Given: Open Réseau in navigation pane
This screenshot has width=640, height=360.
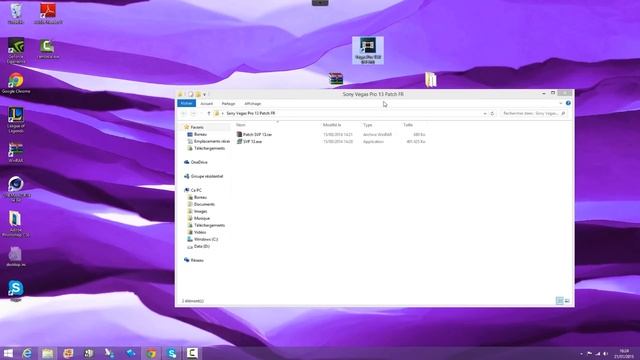Looking at the screenshot, I should point(194,260).
